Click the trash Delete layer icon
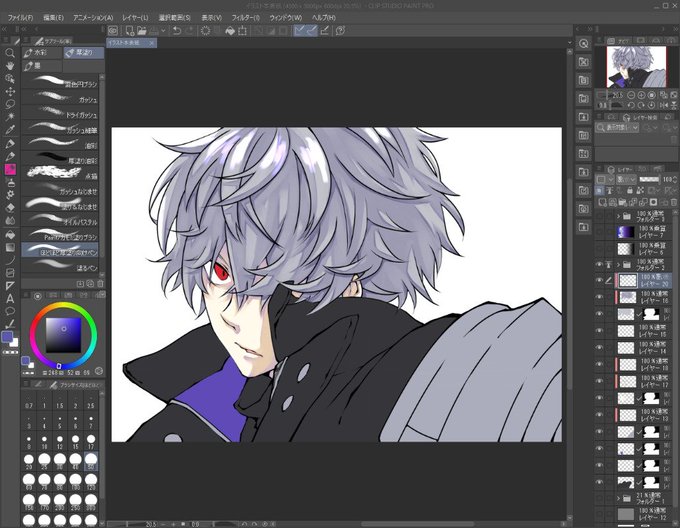This screenshot has height=528, width=680. 673,202
